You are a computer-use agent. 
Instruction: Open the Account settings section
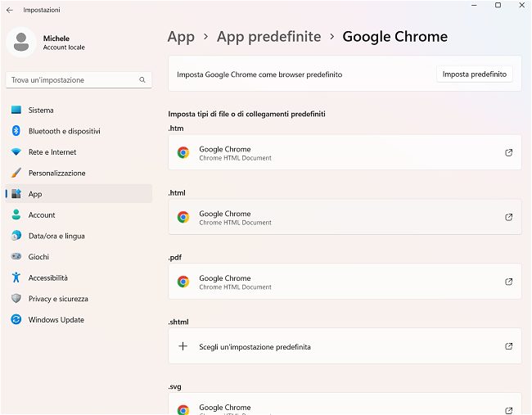[79, 214]
